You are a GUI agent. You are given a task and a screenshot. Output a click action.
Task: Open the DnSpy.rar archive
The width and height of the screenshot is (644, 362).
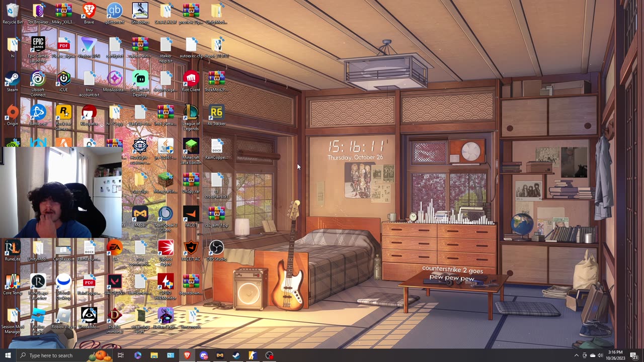point(191,183)
